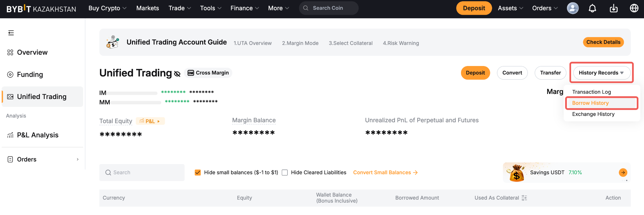The image size is (644, 215).
Task: Open 1.UTA Overview guide step
Action: tap(253, 43)
